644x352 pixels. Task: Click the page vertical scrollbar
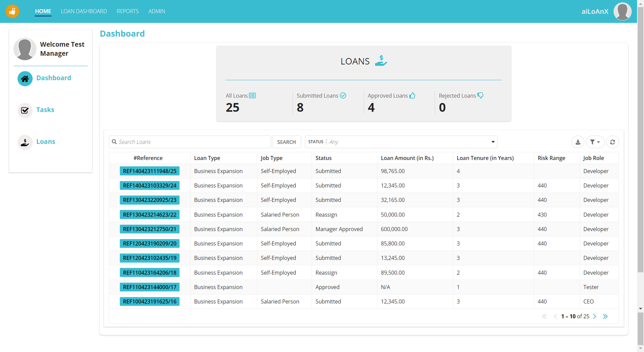click(640, 140)
